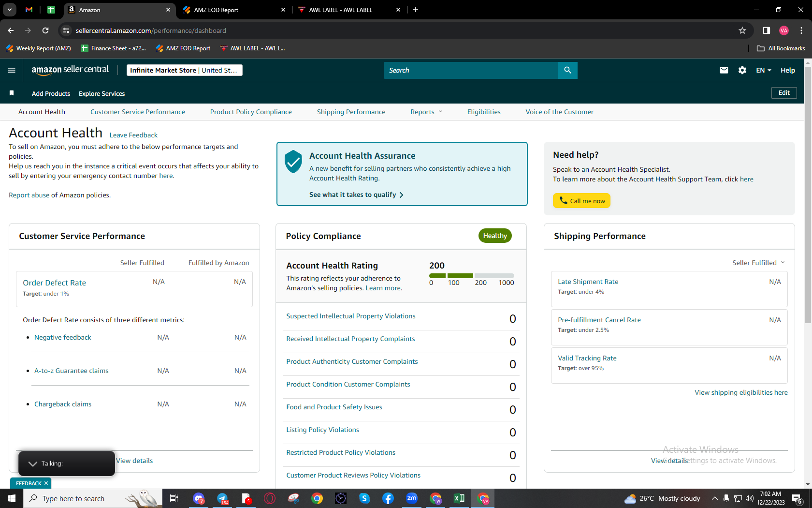Open Opera from the taskbar
The height and width of the screenshot is (508, 812).
point(270,498)
